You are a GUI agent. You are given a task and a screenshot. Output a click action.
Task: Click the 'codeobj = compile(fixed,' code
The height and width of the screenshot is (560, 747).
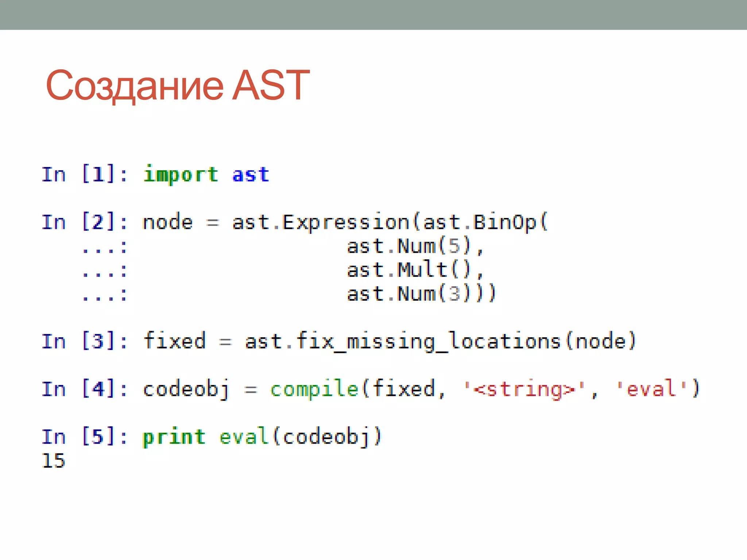294,389
